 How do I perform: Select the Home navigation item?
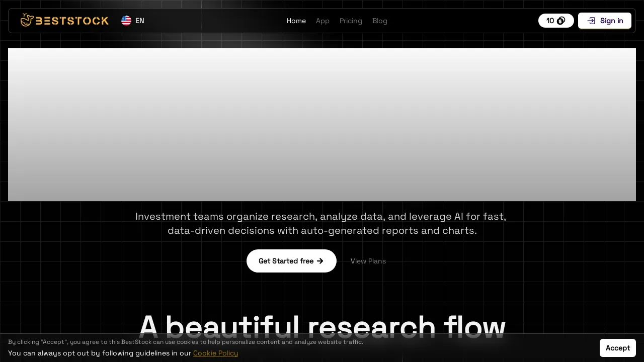[x=296, y=21]
